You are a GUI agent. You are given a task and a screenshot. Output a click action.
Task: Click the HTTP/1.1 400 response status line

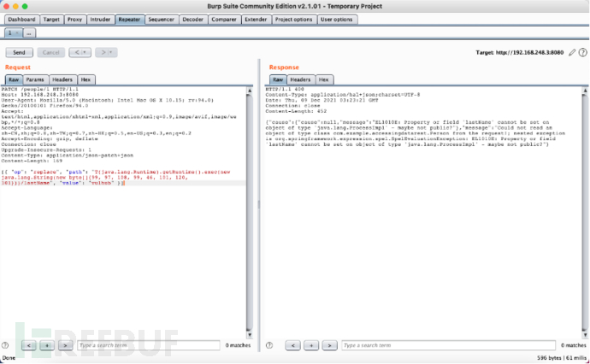tap(285, 90)
